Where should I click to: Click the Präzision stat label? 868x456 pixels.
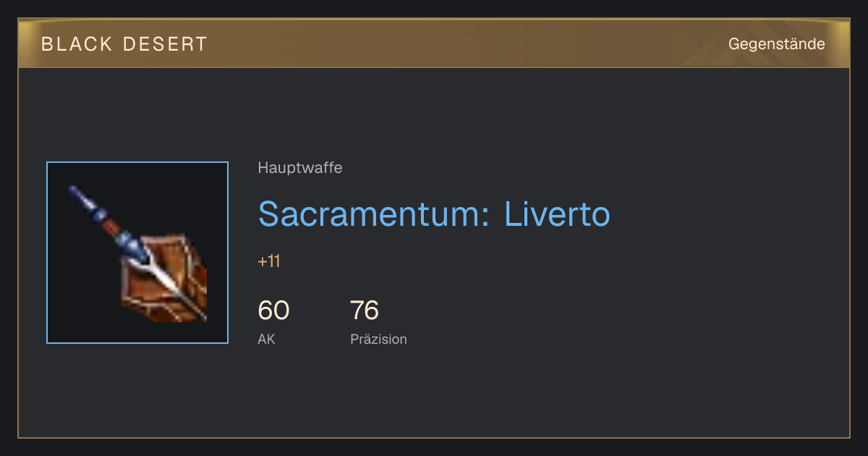(x=378, y=339)
